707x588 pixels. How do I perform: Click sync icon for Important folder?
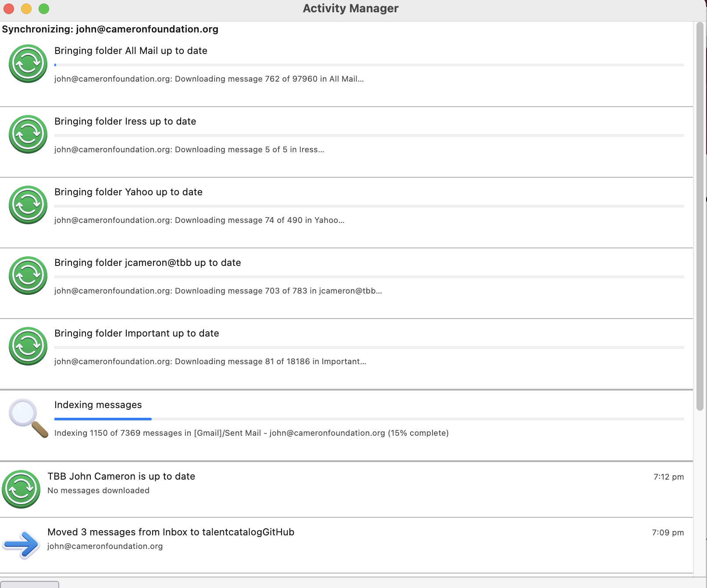[28, 346]
